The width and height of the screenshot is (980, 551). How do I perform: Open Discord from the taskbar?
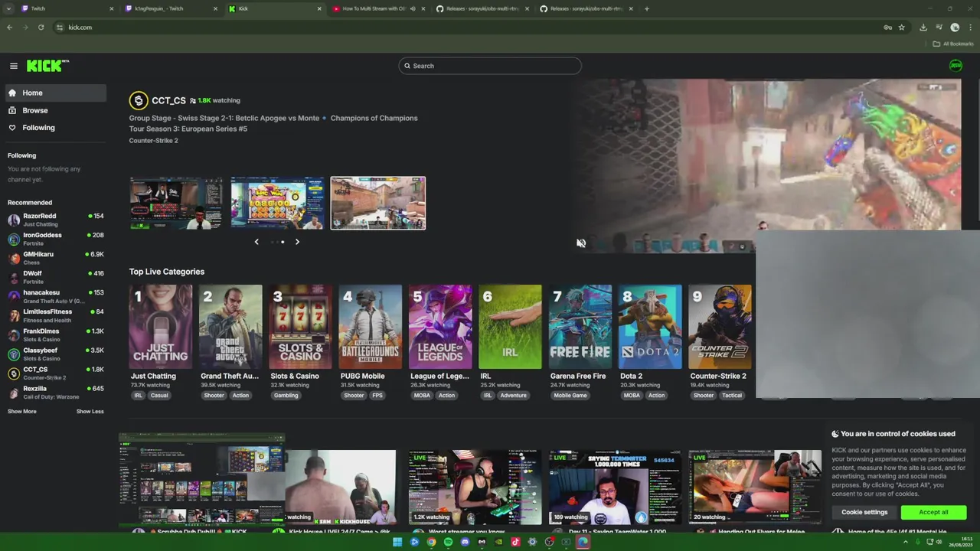point(465,542)
